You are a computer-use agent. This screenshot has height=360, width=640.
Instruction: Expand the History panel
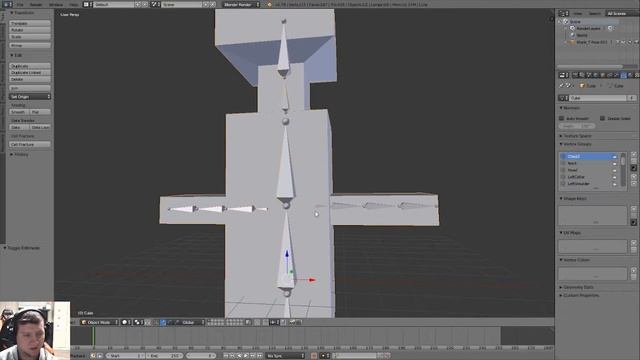(20, 155)
